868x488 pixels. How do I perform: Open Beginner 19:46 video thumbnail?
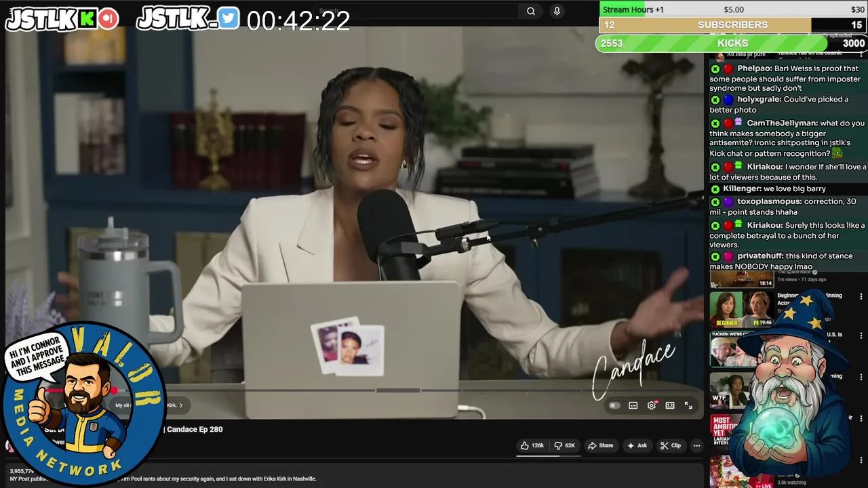point(741,309)
